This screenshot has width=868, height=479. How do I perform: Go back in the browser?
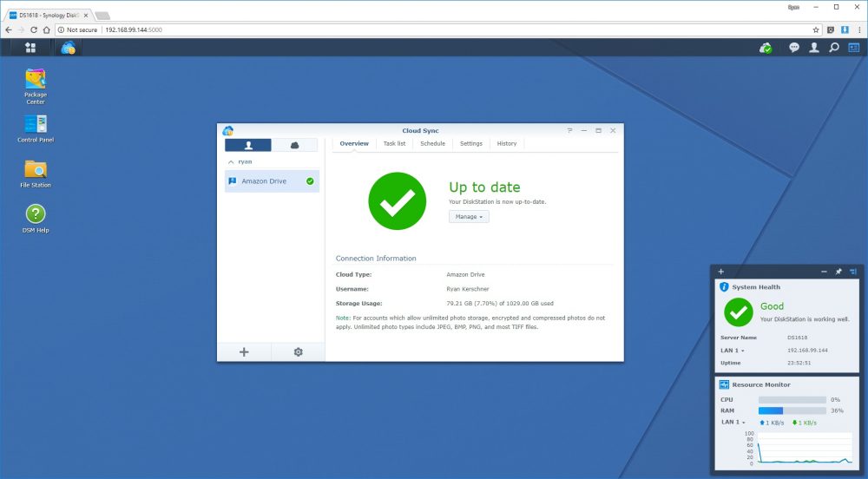coord(9,30)
